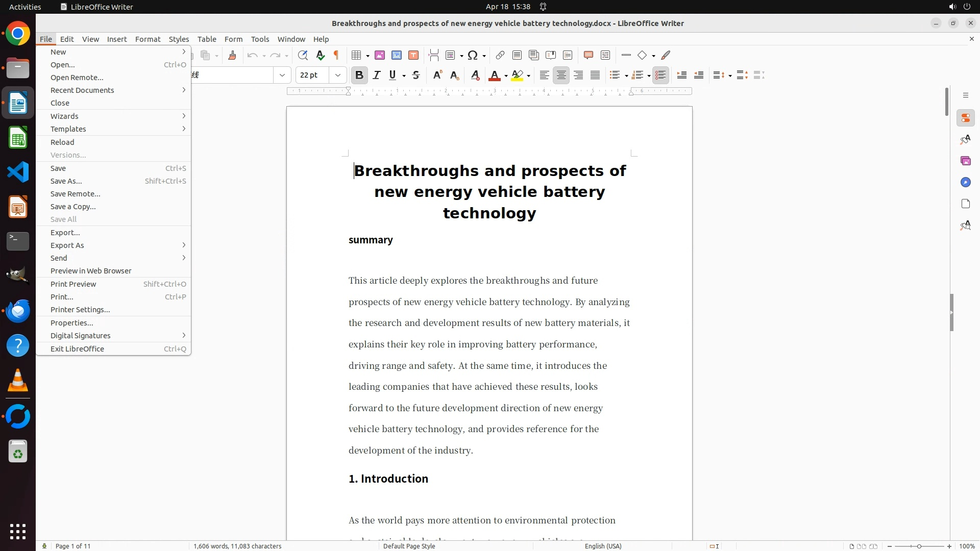Click the Find & Replace icon
Image resolution: width=980 pixels, height=551 pixels.
[x=303, y=55]
